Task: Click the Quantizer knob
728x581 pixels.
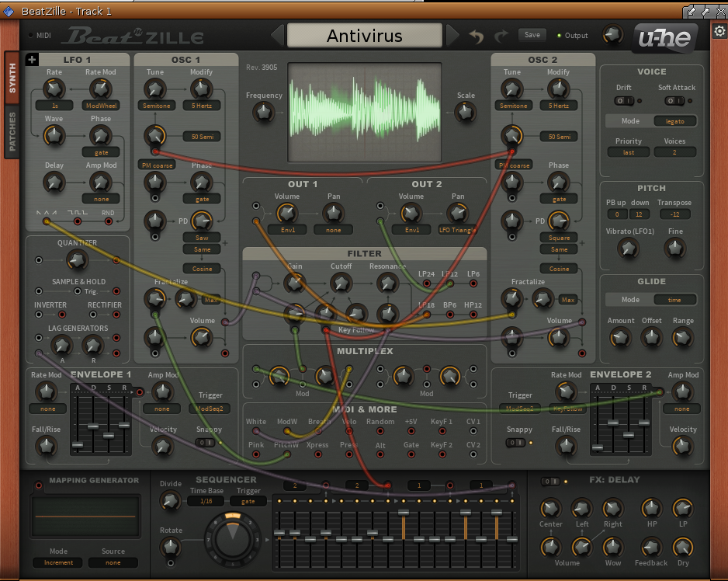Action: point(77,260)
